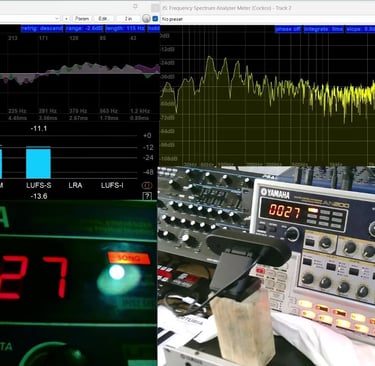Screen dimensions: 375x366
Task: Click the 563 Hz frequency label
Action: point(108,111)
